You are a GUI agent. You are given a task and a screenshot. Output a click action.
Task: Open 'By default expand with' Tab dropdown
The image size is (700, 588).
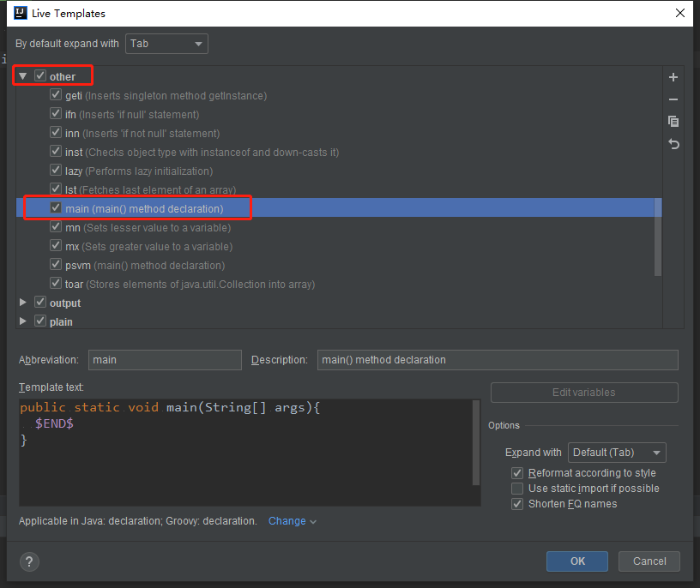166,44
